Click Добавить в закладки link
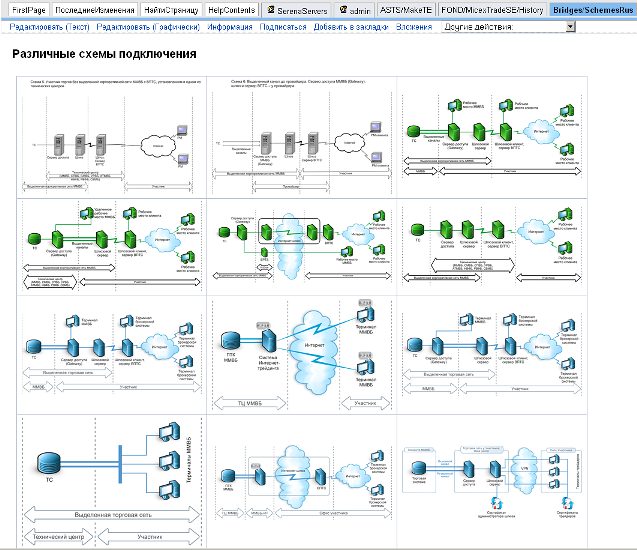This screenshot has height=550, width=637. tap(351, 27)
